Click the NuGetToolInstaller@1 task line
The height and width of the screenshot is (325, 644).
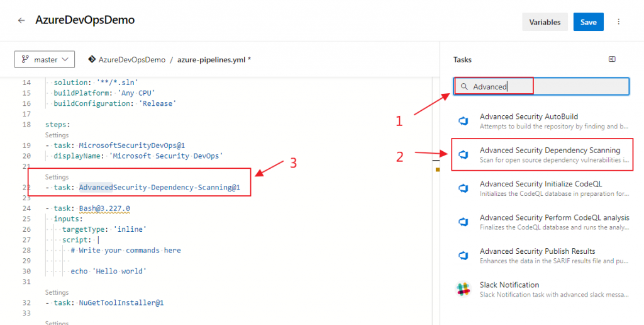[x=105, y=303]
